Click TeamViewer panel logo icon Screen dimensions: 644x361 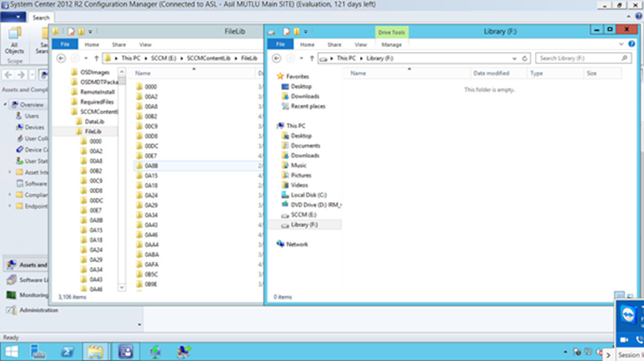coord(628,315)
